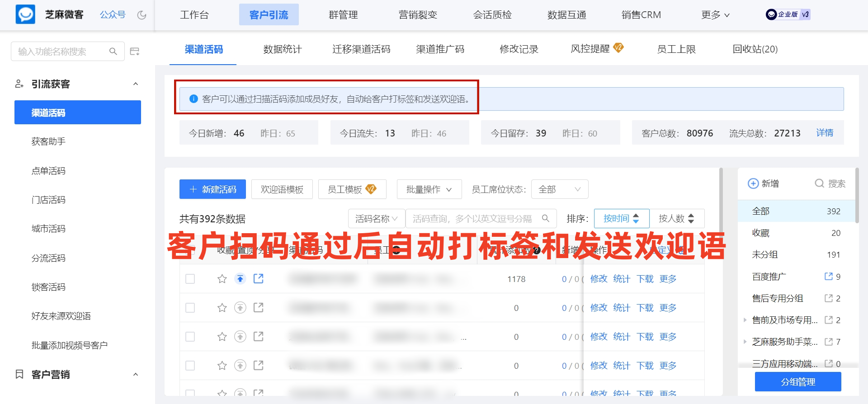Image resolution: width=868 pixels, height=404 pixels.
Task: Open the 活码名称 filter dropdown
Action: tap(377, 219)
